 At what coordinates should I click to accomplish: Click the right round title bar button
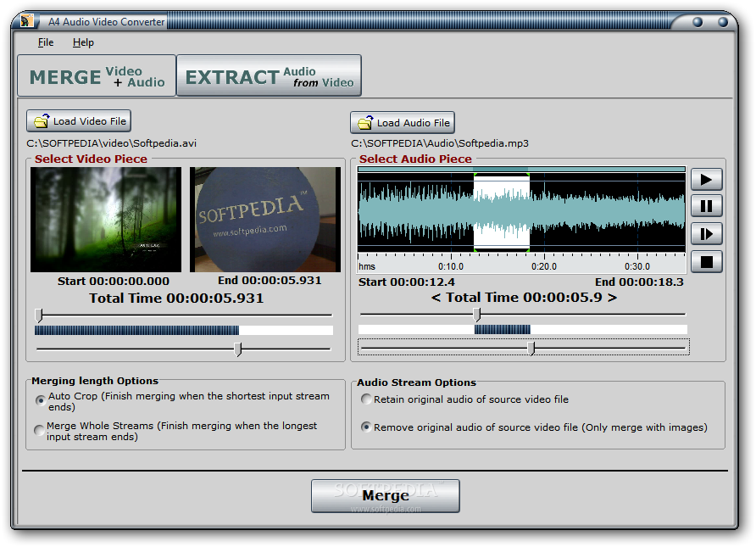tap(723, 22)
